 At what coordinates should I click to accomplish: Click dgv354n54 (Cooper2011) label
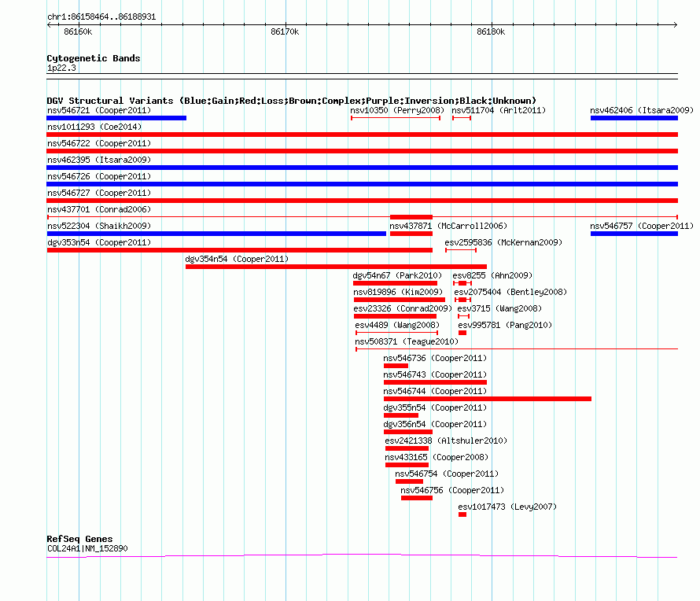tap(237, 259)
